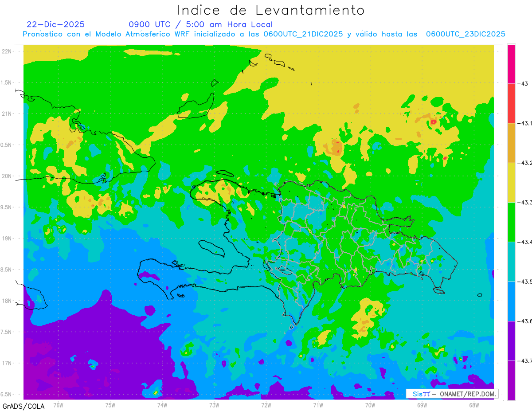Click the "20N" latitude label
Screen dimensions: 532x411
pos(7,176)
